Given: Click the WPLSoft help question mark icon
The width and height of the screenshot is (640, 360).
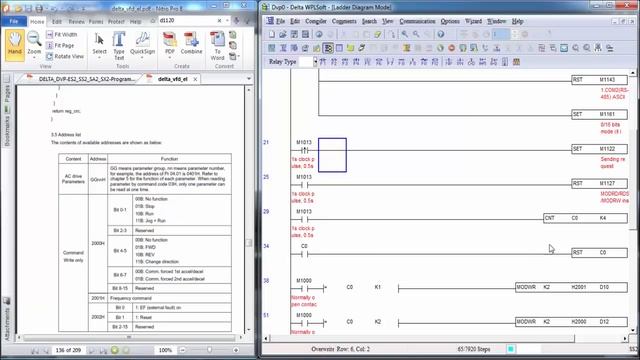Looking at the screenshot, I should [x=440, y=35].
